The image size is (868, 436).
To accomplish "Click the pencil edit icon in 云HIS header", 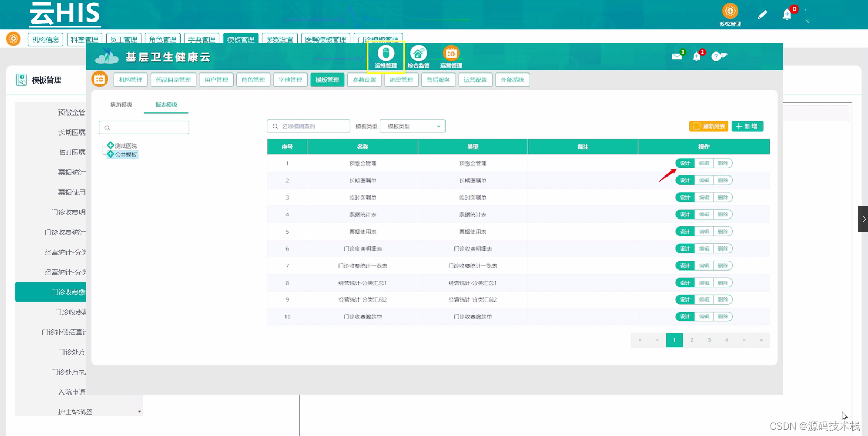I will 762,15.
